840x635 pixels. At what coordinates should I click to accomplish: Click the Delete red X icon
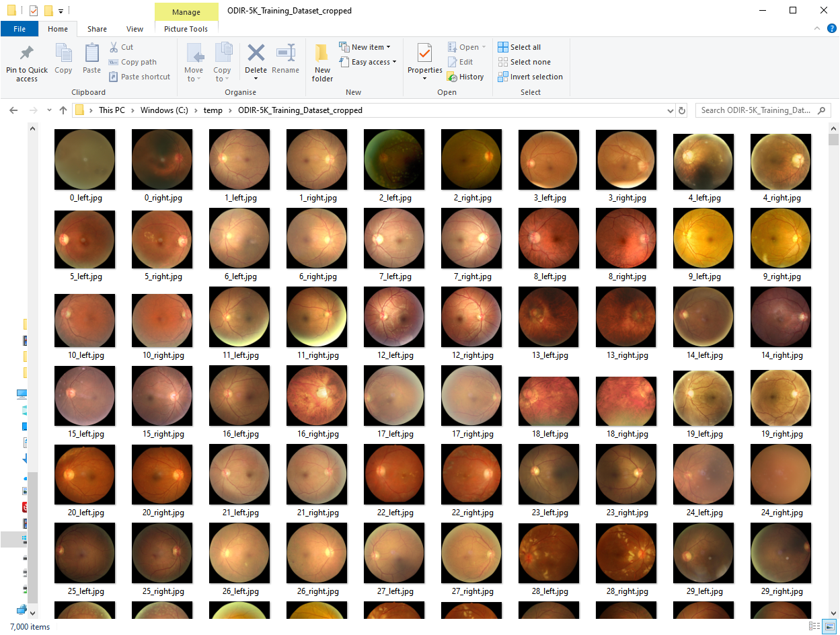pyautogui.click(x=256, y=52)
